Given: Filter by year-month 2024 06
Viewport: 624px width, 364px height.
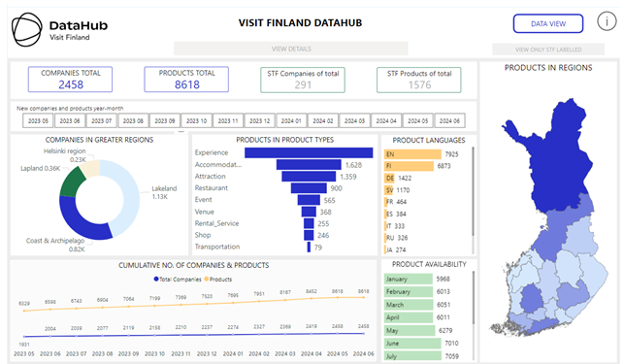Looking at the screenshot, I should [x=449, y=120].
